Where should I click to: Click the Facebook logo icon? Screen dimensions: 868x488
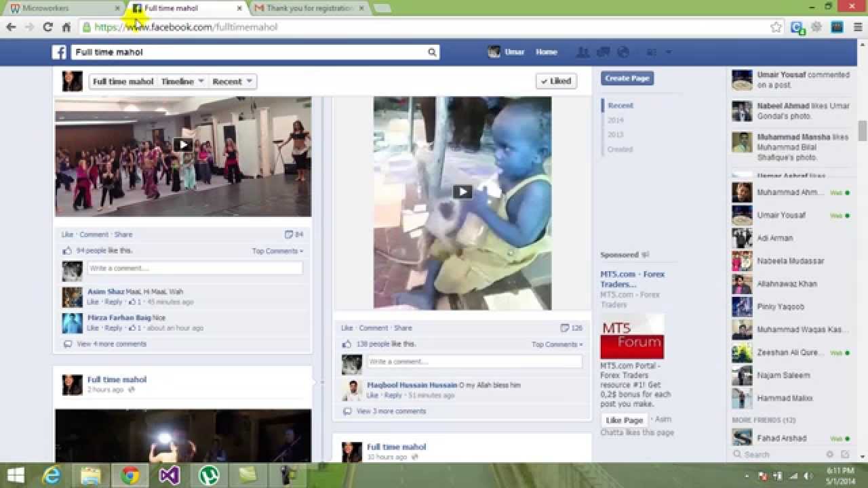point(60,52)
